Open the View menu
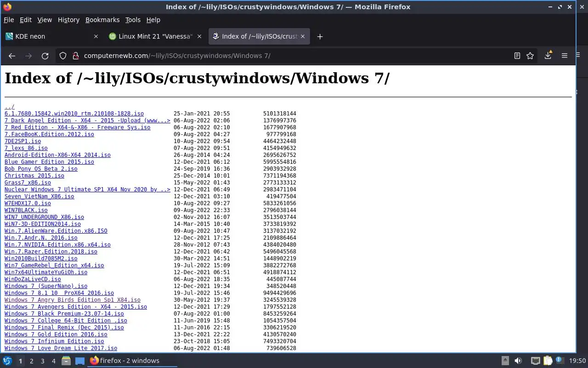588x368 pixels. coord(45,20)
